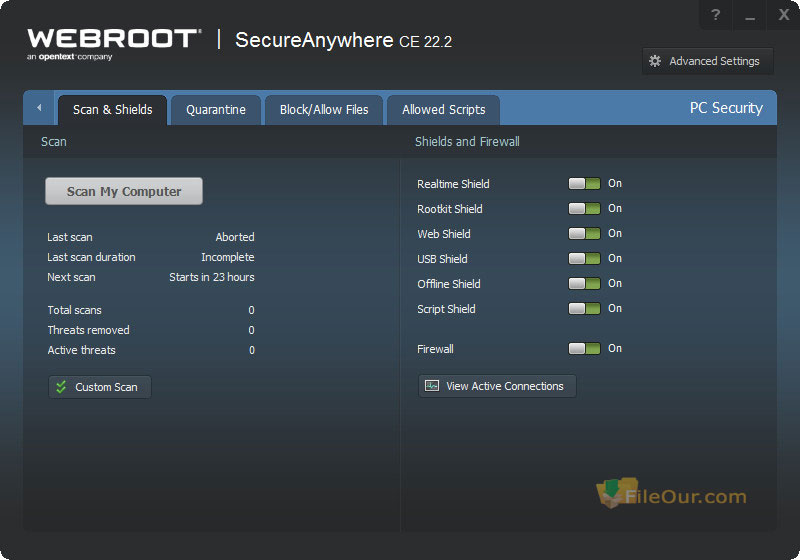
Task: Select the Scan & Shields tab
Action: click(x=112, y=110)
